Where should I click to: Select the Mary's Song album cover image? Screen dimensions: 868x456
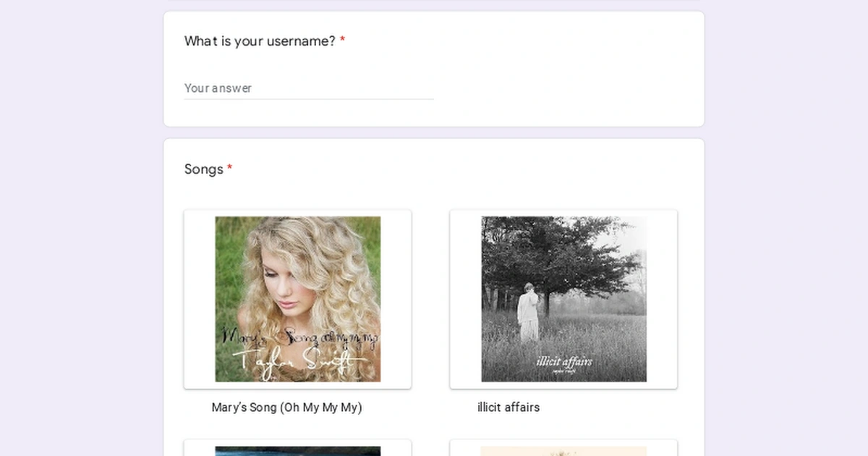[x=297, y=299]
